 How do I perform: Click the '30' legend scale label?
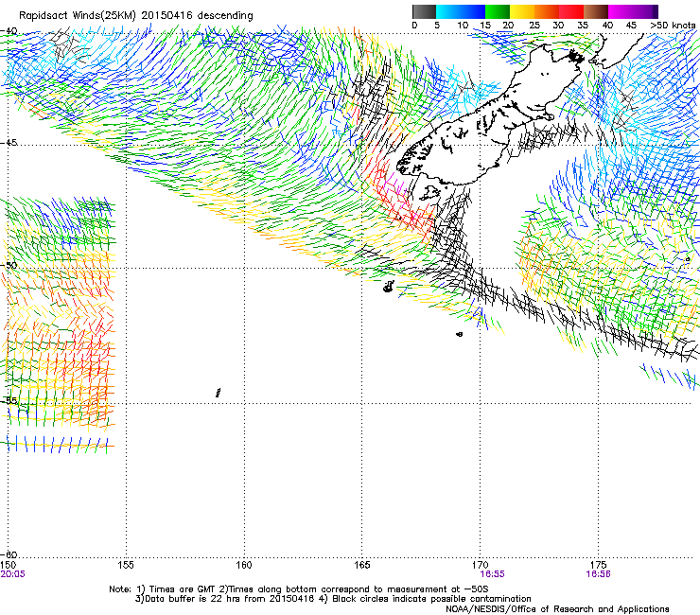click(x=558, y=25)
